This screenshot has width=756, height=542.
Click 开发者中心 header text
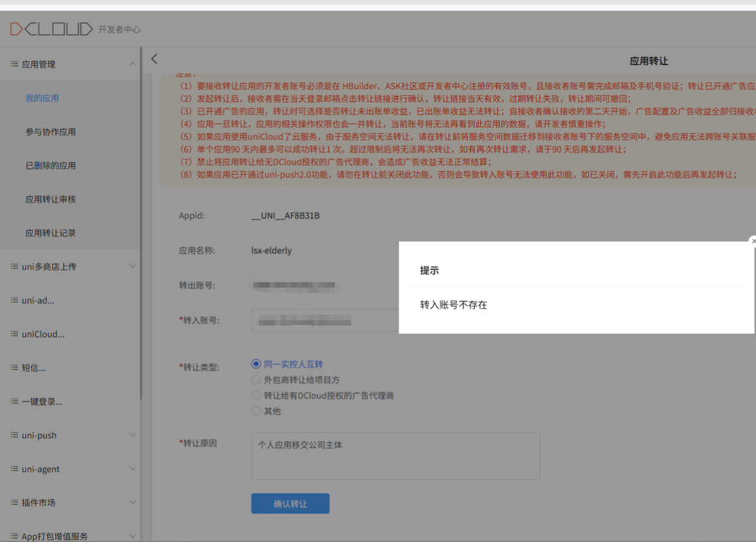point(119,30)
